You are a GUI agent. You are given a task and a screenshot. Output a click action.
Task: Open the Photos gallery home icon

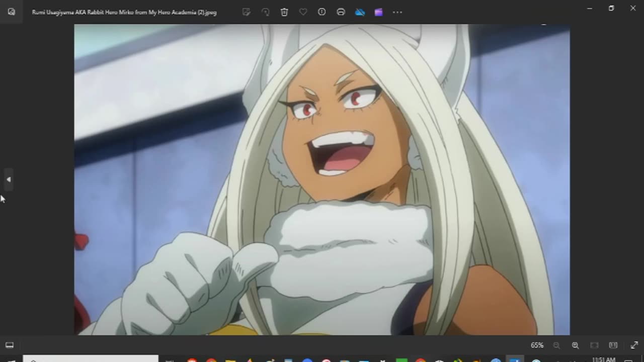[x=11, y=12]
